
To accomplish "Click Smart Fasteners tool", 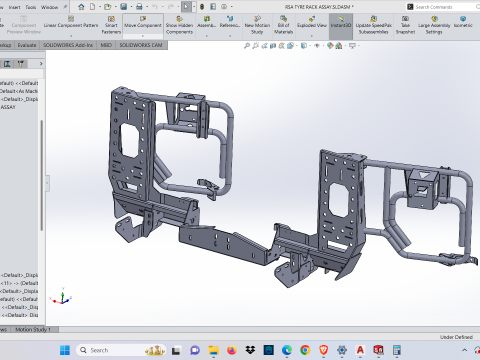I will pos(111,25).
